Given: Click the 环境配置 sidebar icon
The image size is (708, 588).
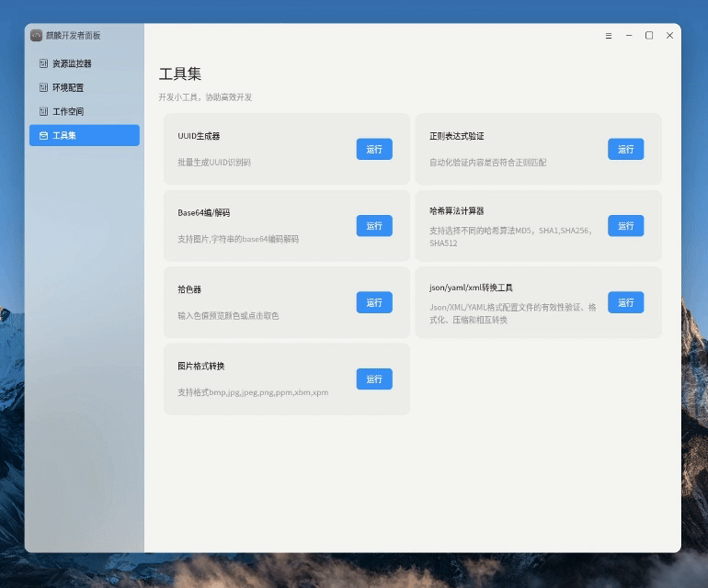Looking at the screenshot, I should click(x=43, y=88).
